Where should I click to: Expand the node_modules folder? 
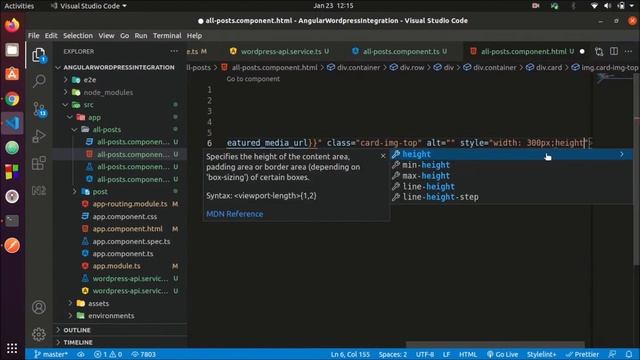click(x=108, y=92)
